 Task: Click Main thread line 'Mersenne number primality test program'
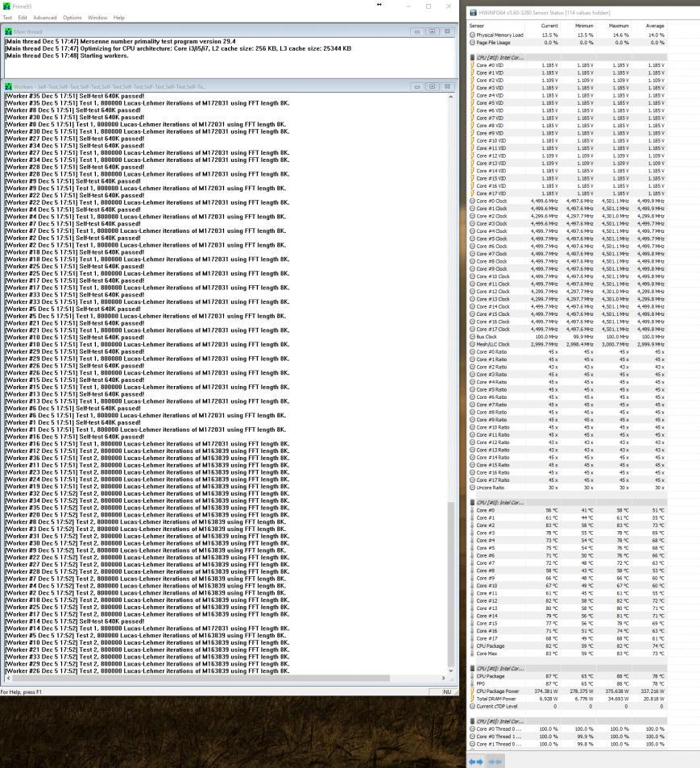click(x=120, y=42)
